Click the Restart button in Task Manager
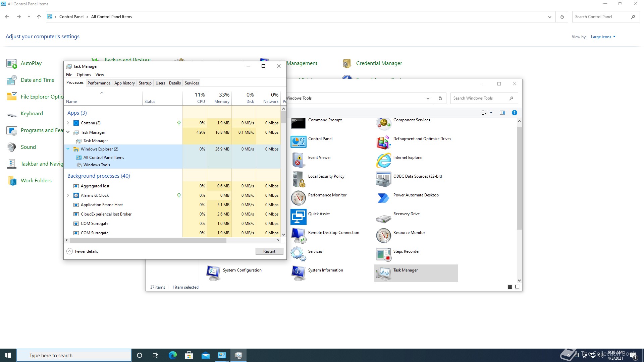The width and height of the screenshot is (644, 362). (269, 251)
